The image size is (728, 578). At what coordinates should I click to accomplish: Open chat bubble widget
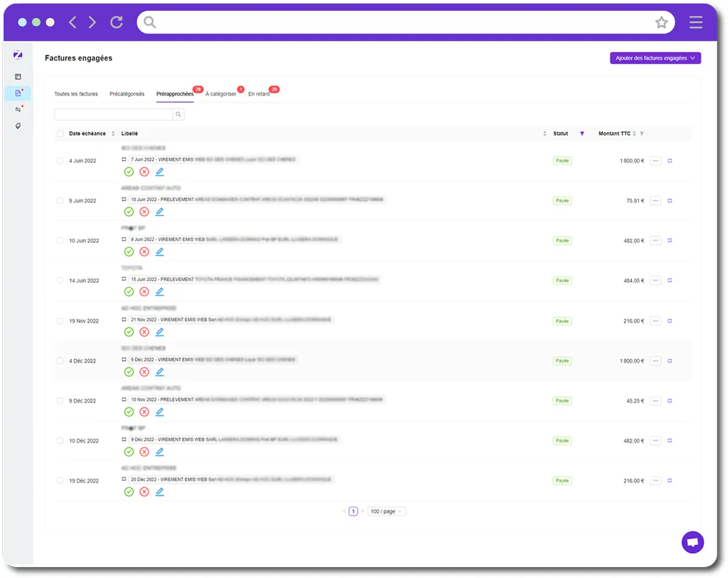[693, 542]
